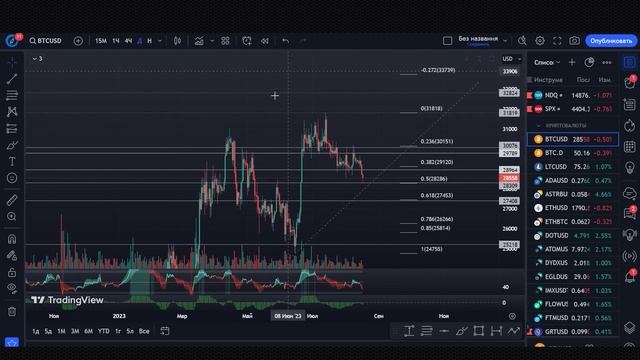The image size is (640, 360).
Task: Redo the last chart action
Action: [302, 41]
